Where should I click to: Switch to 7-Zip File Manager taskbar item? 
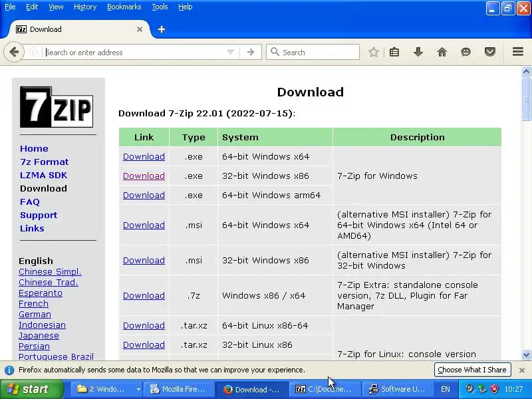tap(324, 389)
